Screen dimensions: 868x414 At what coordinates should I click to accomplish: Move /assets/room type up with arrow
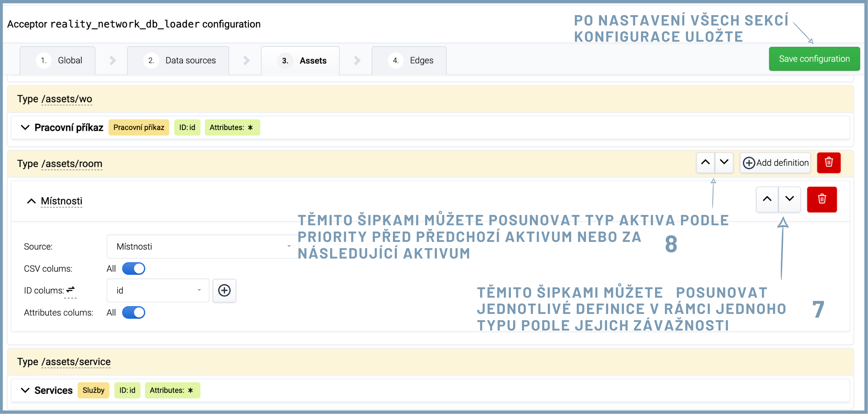click(705, 162)
